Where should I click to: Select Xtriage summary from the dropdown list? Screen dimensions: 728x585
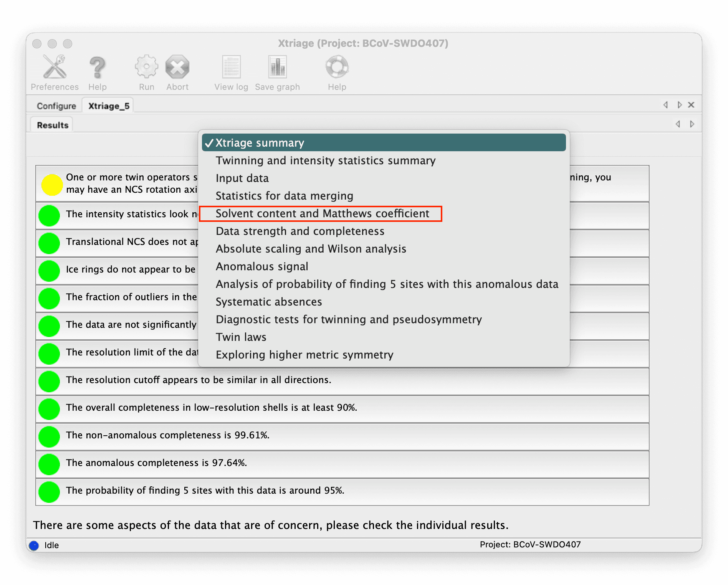click(x=384, y=142)
